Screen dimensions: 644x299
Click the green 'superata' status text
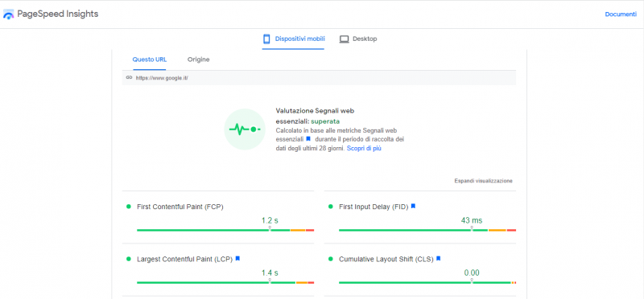325,121
